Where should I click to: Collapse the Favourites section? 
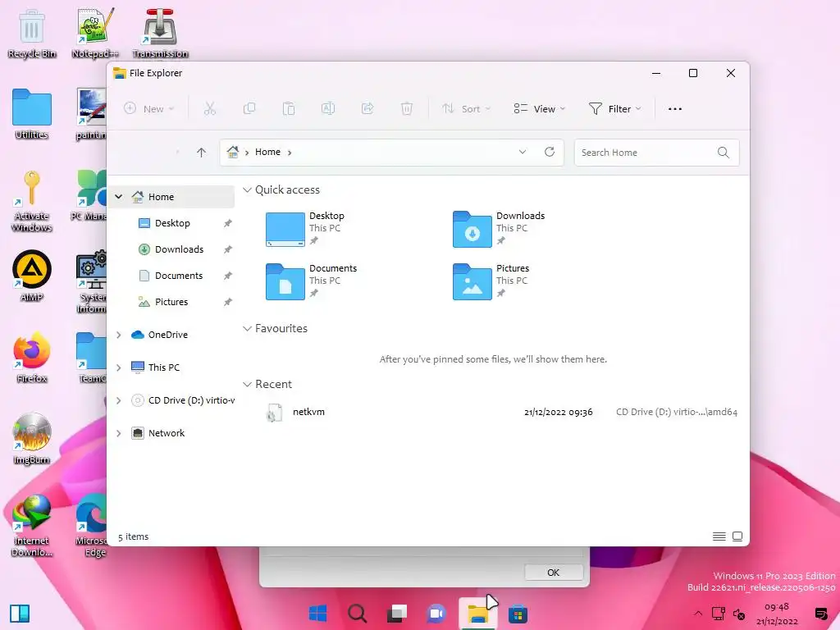coord(247,328)
